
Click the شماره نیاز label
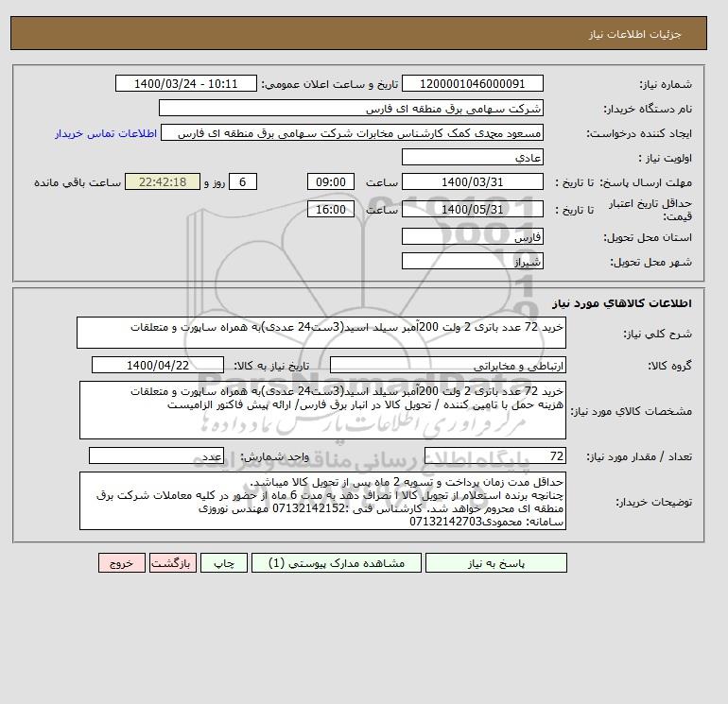point(666,84)
